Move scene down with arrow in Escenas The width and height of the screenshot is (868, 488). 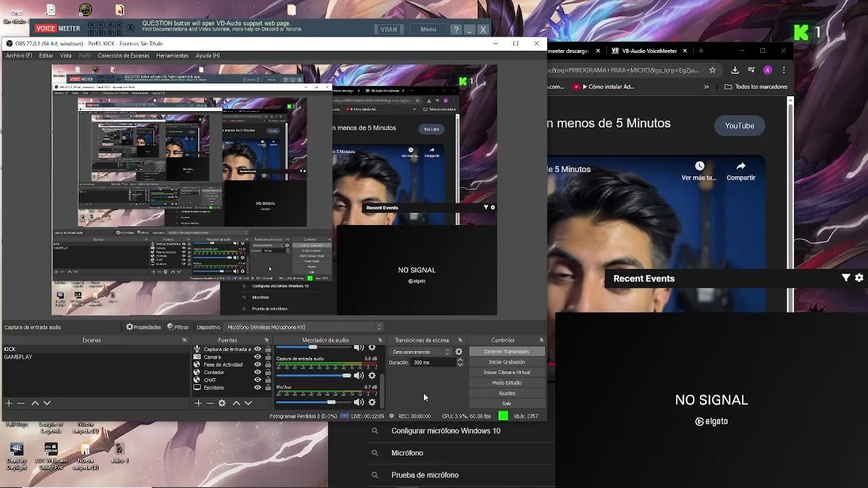(x=47, y=403)
